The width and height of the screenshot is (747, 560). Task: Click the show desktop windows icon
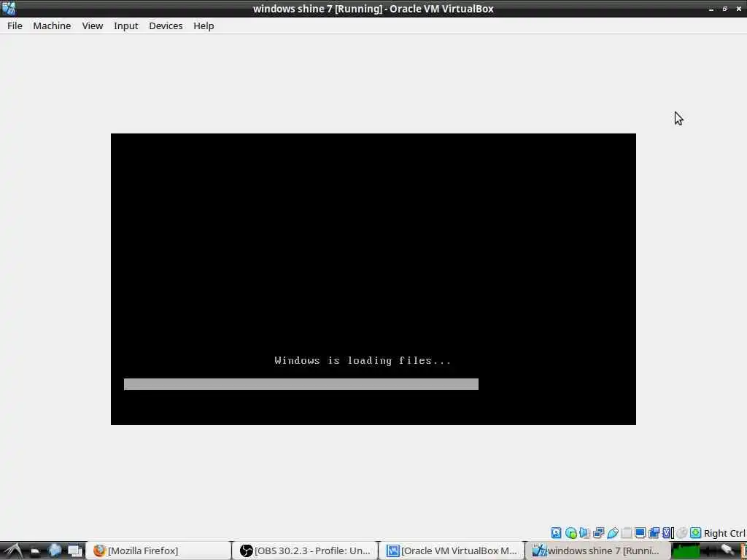coord(75,551)
